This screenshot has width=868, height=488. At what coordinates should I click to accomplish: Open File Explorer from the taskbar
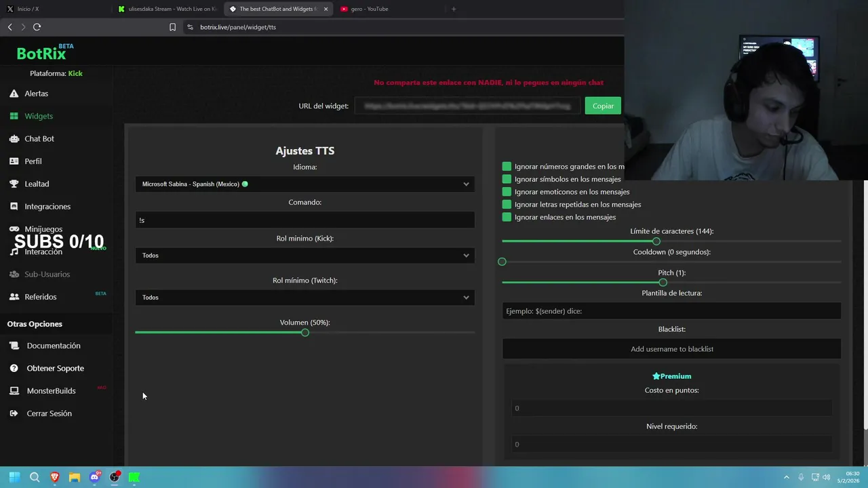tap(75, 477)
